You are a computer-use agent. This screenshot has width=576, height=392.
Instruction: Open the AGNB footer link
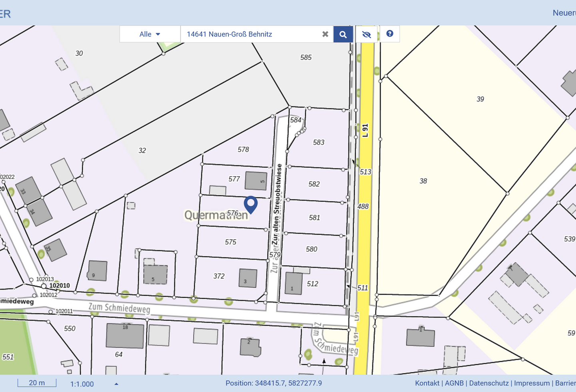click(x=454, y=383)
